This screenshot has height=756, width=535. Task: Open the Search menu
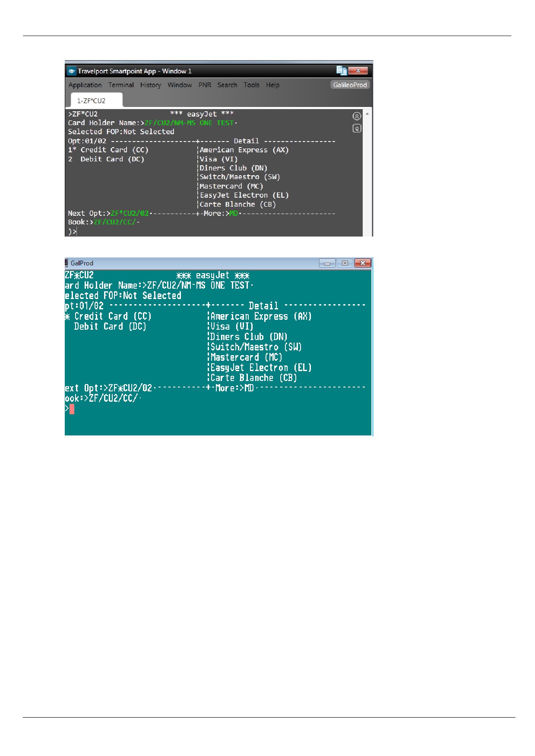[x=227, y=85]
